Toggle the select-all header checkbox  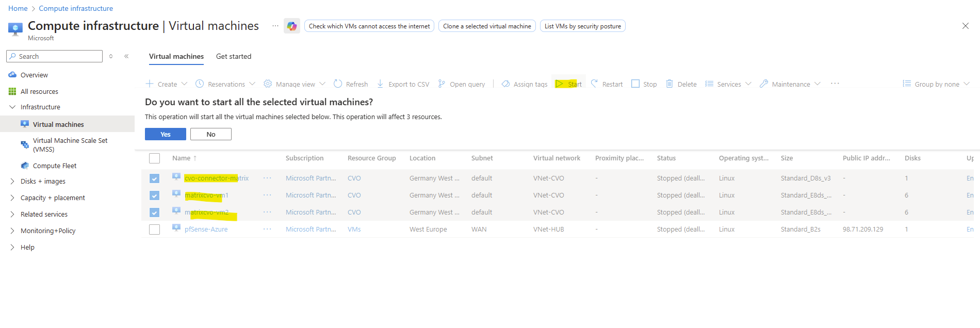(154, 158)
